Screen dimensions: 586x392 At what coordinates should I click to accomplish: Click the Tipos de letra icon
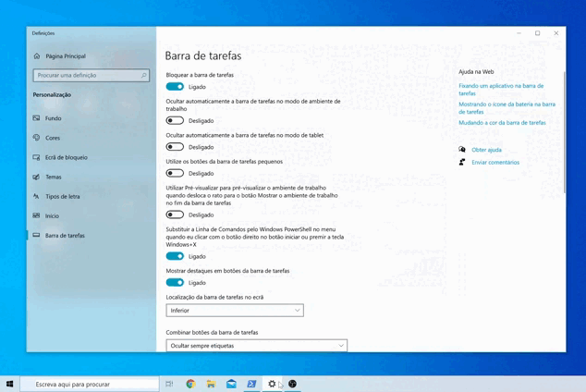tap(36, 196)
